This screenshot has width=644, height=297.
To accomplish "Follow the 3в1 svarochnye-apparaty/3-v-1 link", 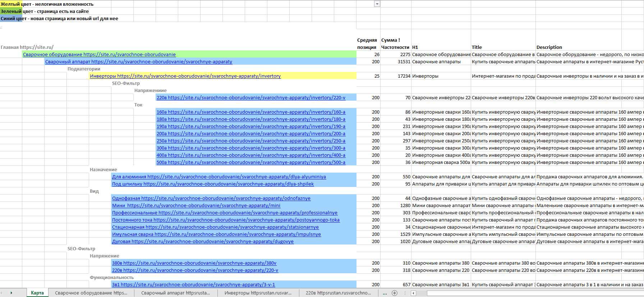I will [193, 285].
